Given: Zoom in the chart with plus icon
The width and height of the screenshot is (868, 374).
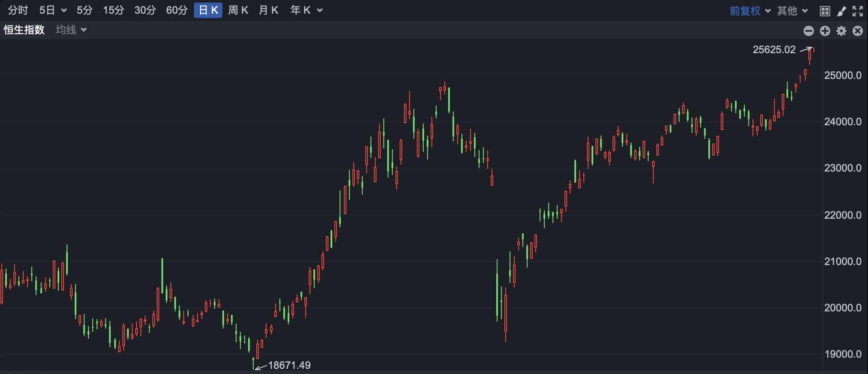Looking at the screenshot, I should [825, 31].
